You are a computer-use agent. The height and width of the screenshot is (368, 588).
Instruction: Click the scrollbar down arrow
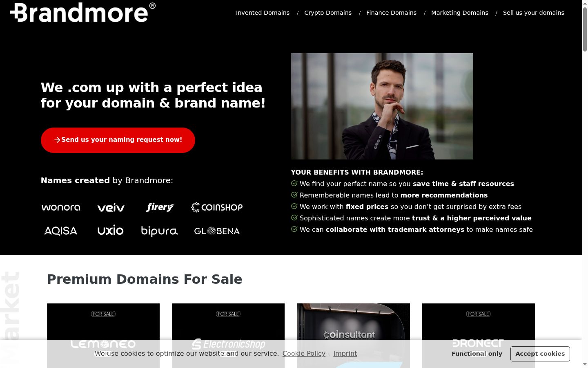coord(585,364)
